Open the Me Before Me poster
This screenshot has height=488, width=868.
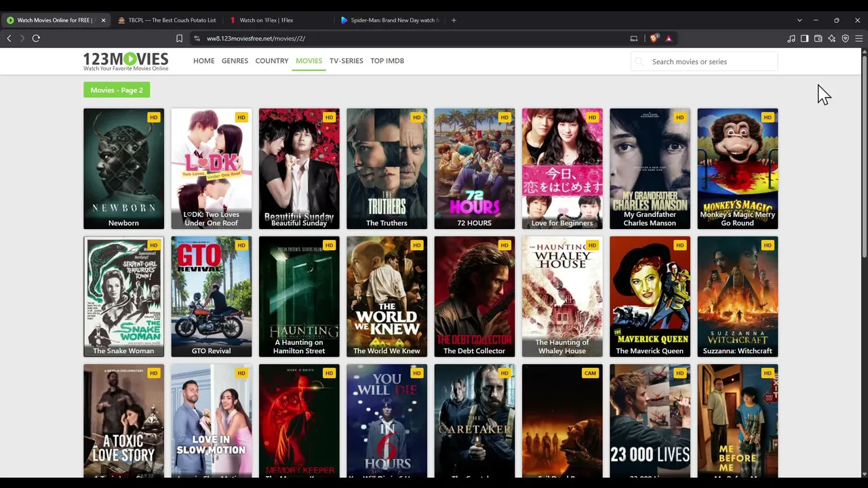[737, 422]
